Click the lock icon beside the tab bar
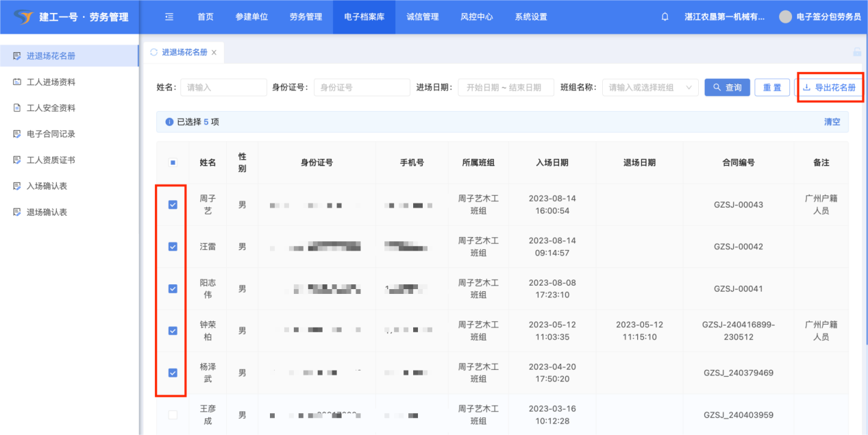Image resolution: width=868 pixels, height=435 pixels. (856, 52)
